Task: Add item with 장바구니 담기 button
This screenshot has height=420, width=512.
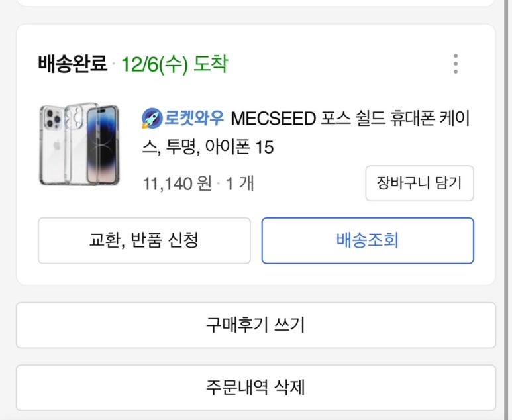Action: coord(419,184)
